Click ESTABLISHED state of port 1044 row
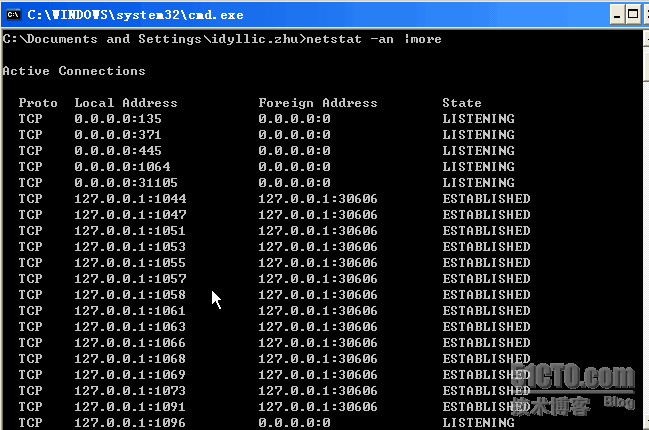Viewport: 649px width, 430px height. [486, 199]
